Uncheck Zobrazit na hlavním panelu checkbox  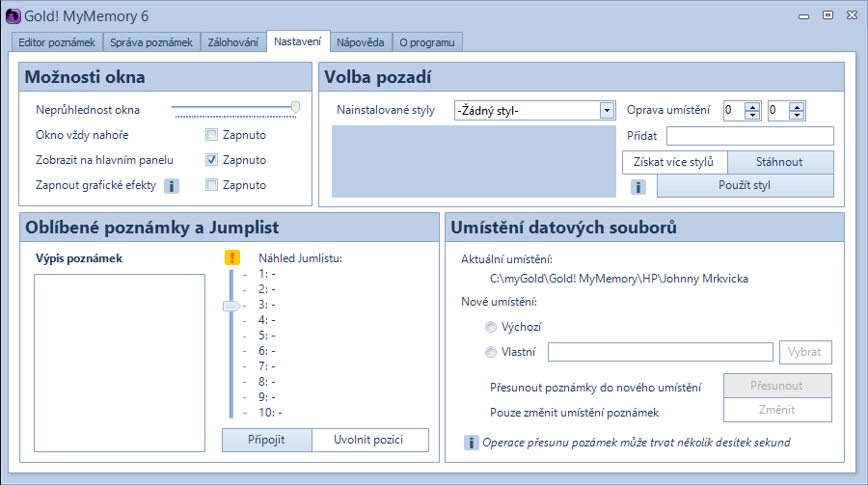coord(211,160)
